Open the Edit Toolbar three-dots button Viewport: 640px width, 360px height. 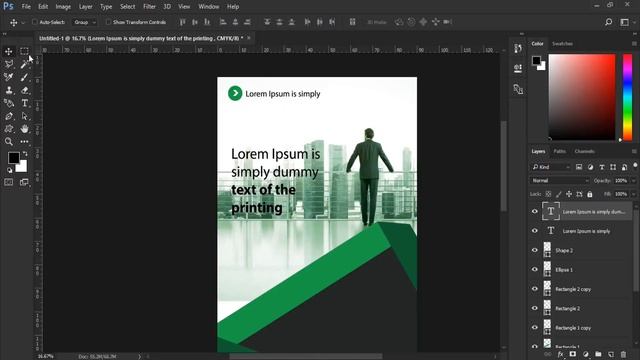[24, 142]
